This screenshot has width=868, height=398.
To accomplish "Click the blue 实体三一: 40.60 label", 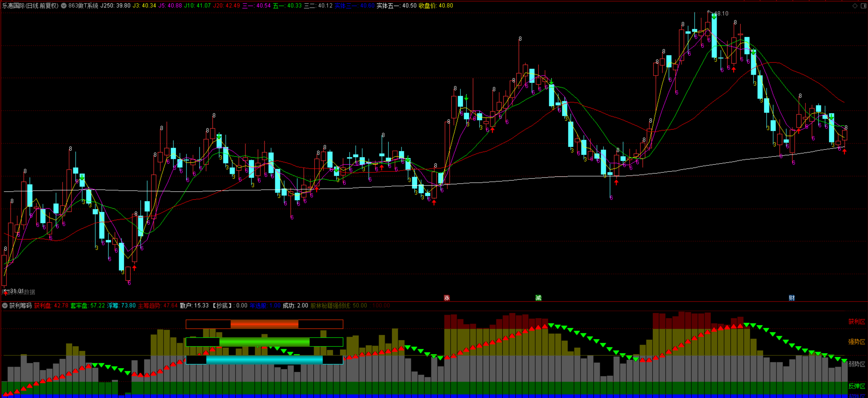I will click(354, 5).
